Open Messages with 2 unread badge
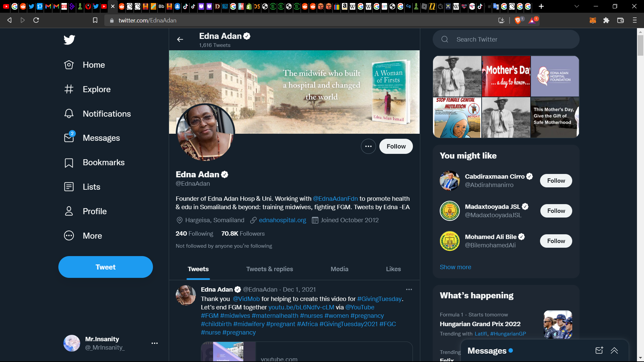 [x=92, y=138]
